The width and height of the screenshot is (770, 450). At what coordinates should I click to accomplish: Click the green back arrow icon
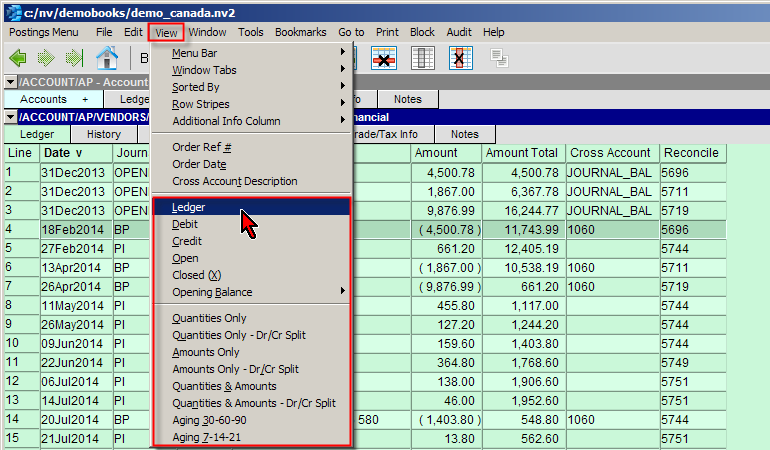click(18, 59)
